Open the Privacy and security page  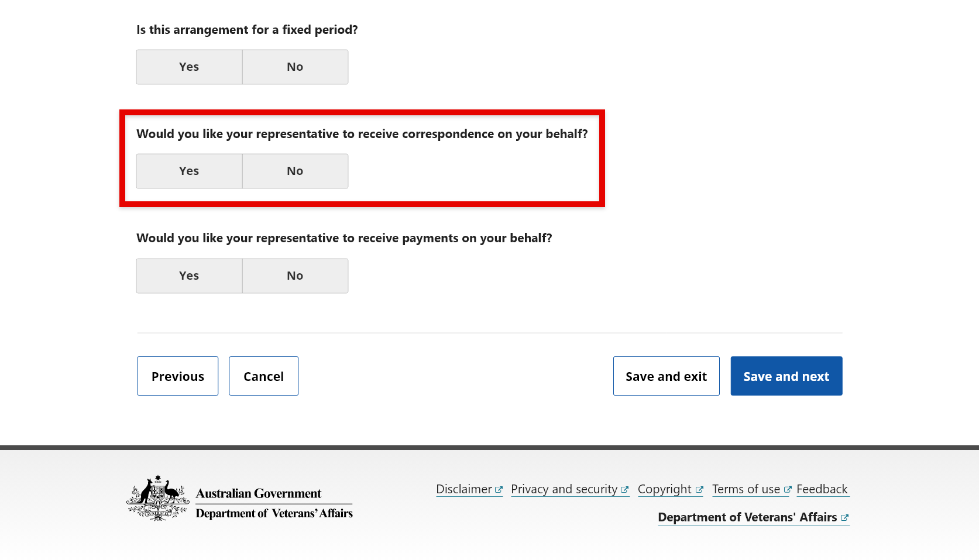(x=564, y=489)
